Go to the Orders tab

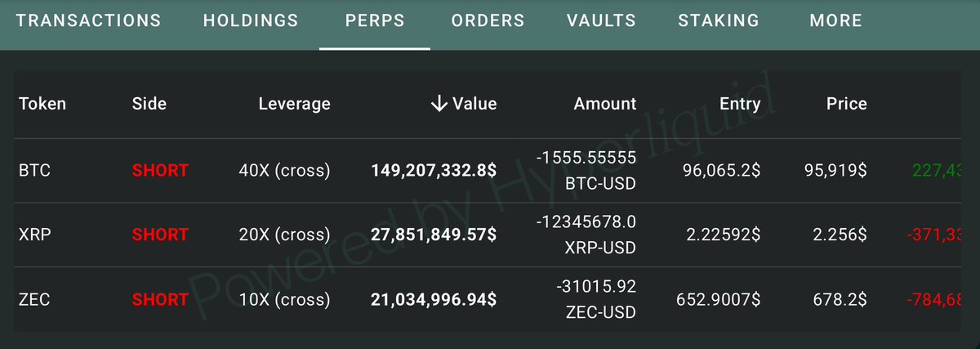click(x=488, y=20)
